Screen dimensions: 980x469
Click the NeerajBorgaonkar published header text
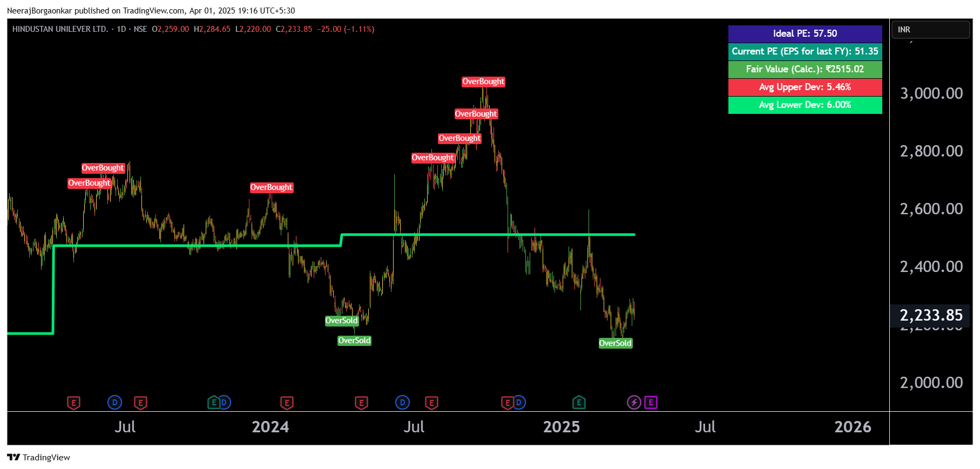(151, 11)
